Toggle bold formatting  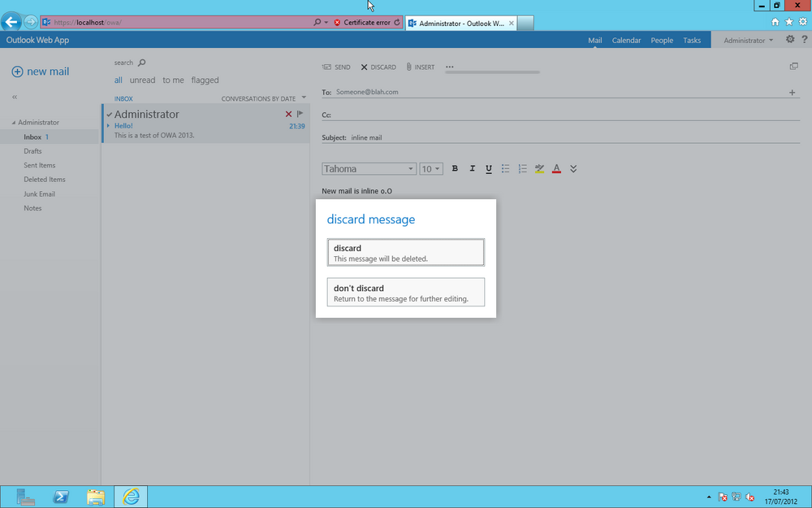coord(455,168)
